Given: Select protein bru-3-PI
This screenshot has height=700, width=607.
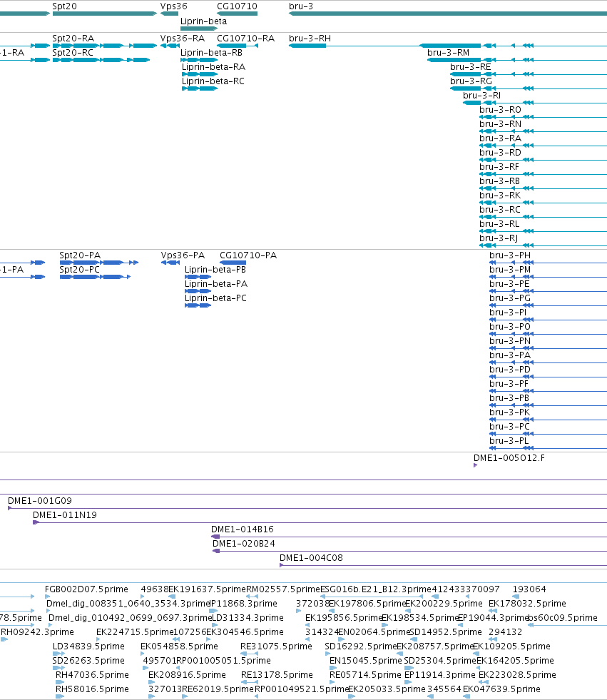Looking at the screenshot, I should 548,320.
